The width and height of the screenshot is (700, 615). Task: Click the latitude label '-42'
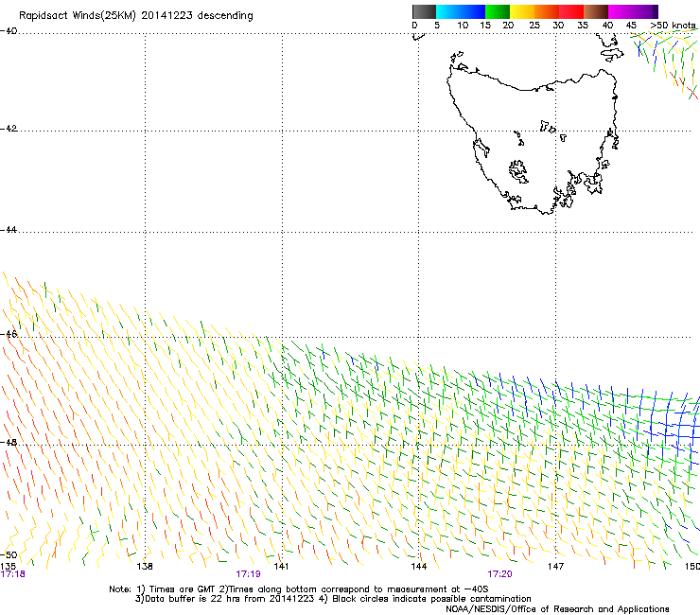(9, 129)
